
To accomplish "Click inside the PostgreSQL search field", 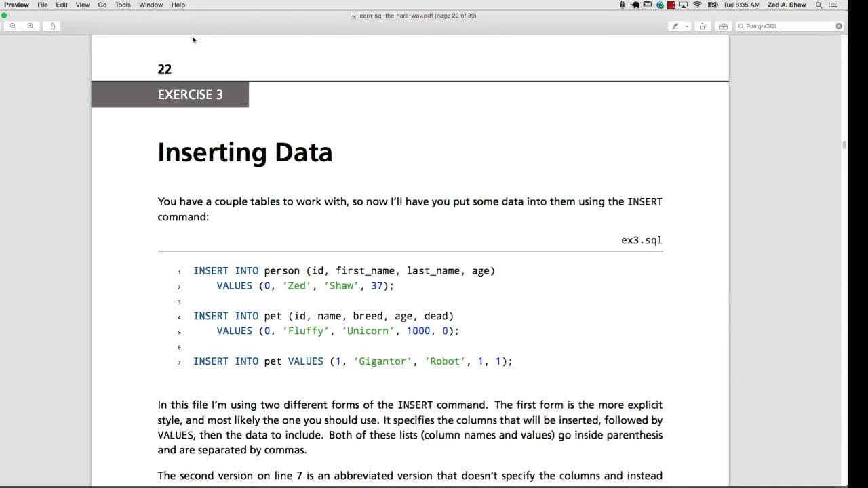I will click(787, 26).
